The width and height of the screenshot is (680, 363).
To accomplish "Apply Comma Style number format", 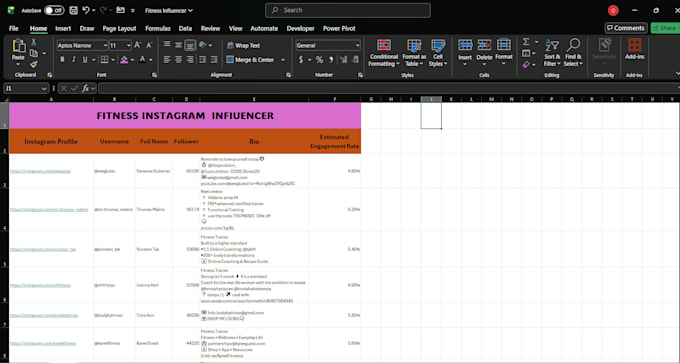I will click(331, 60).
